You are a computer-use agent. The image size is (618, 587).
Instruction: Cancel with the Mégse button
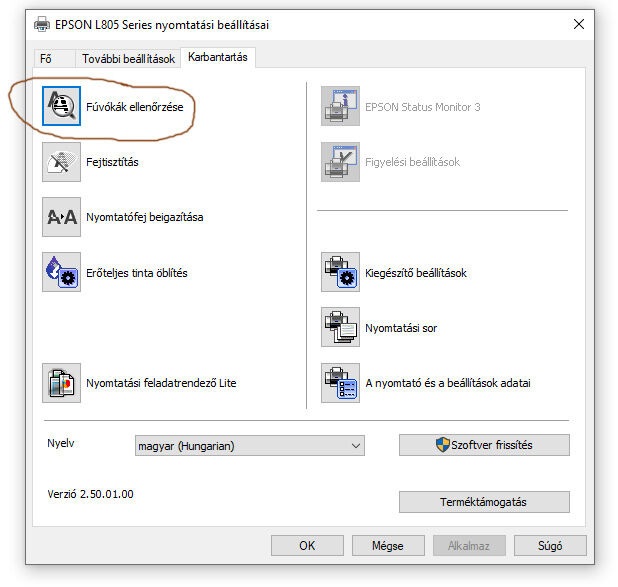point(388,546)
